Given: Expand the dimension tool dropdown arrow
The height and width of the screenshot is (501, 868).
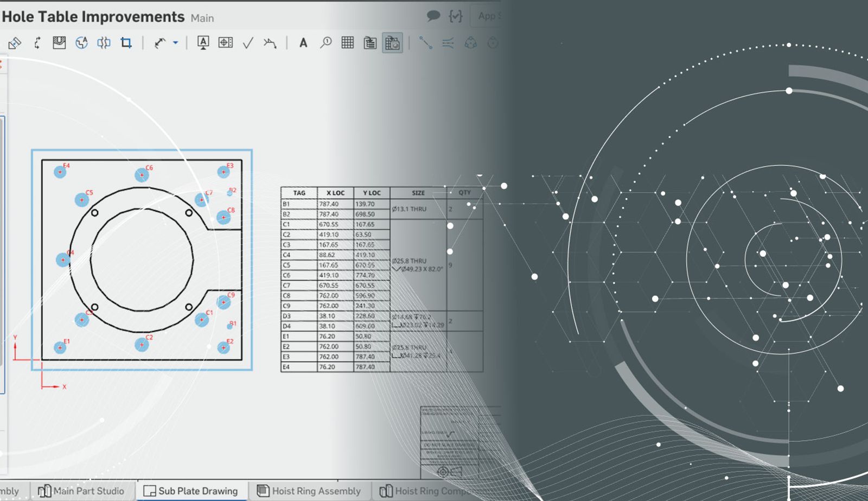Looking at the screenshot, I should click(175, 43).
